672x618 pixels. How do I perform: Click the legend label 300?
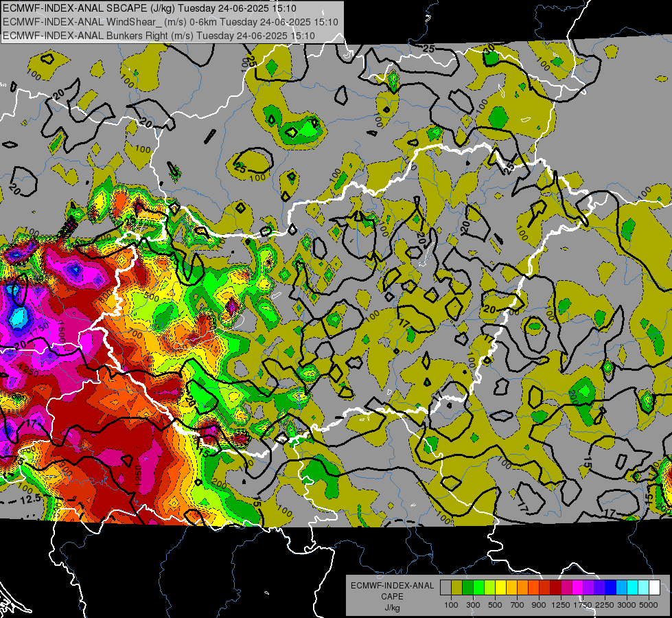(473, 605)
